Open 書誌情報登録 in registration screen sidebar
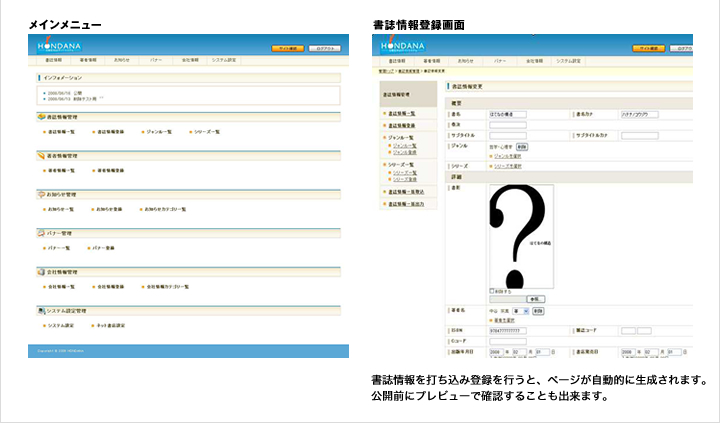The image size is (720, 423). 402,125
